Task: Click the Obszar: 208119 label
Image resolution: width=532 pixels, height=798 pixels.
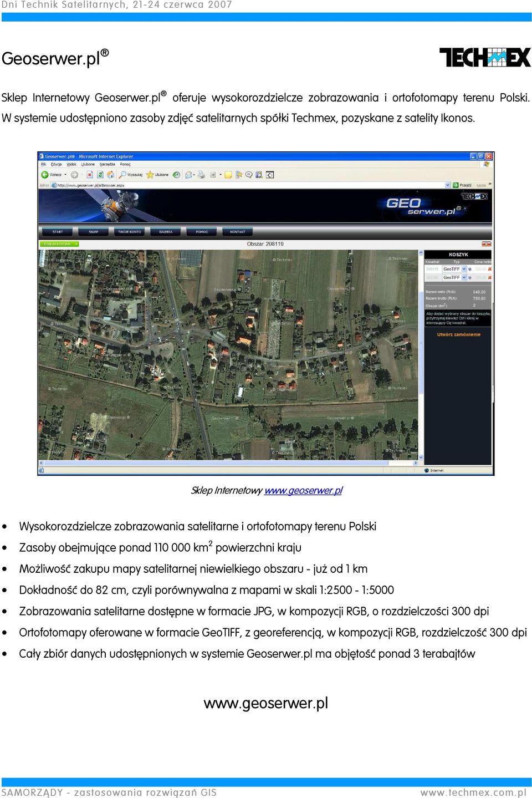Action: click(x=265, y=244)
